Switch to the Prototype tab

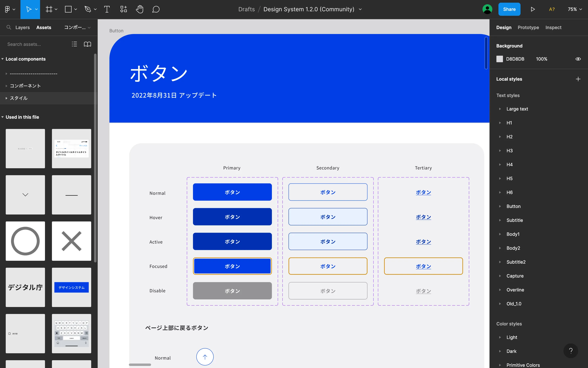coord(528,27)
